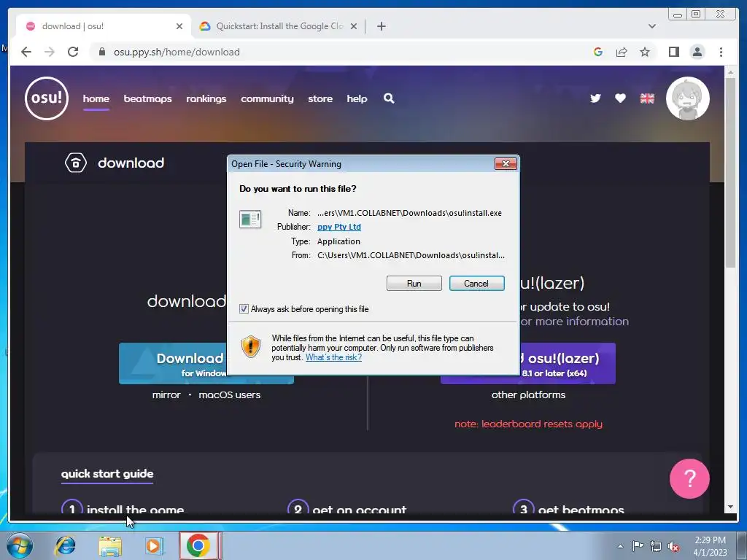Click the Google icon in address bar
The image size is (747, 560).
click(x=598, y=52)
